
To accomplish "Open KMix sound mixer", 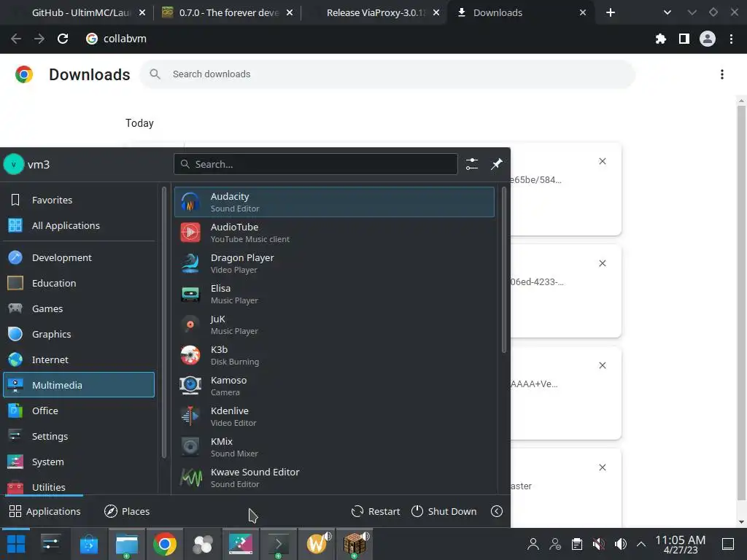I will (334, 447).
